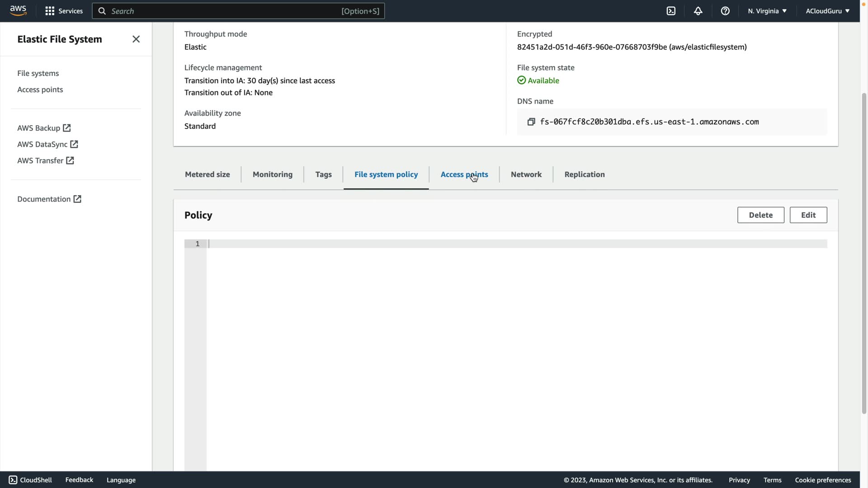
Task: Copy the DNS name using the copy icon
Action: (x=531, y=122)
